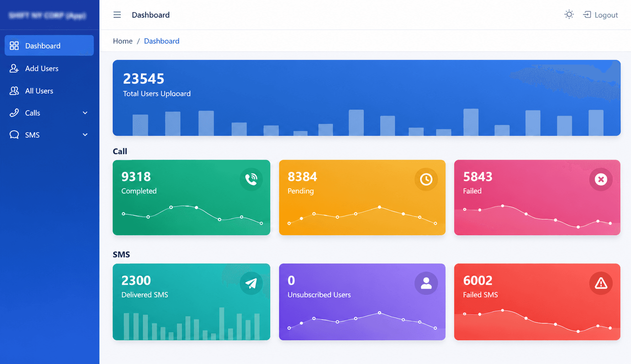Expand the Calls submenu chevron
The image size is (631, 364).
[x=85, y=113]
